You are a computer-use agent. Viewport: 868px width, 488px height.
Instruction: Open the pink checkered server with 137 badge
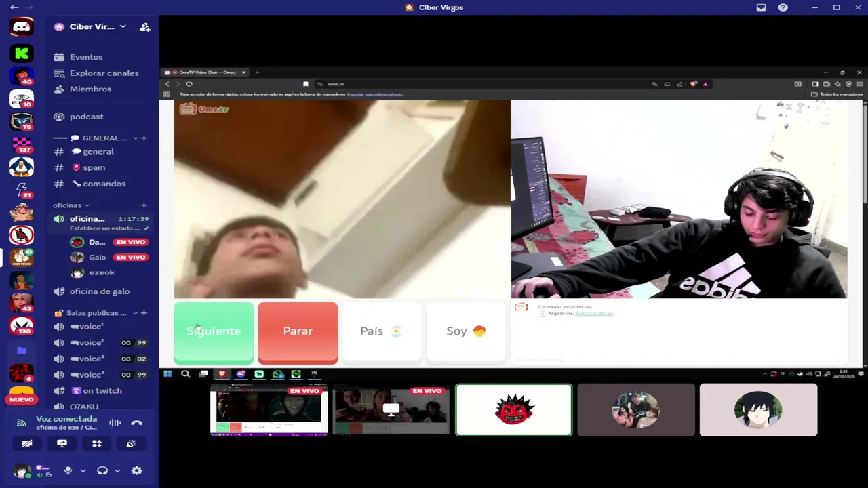pos(22,144)
